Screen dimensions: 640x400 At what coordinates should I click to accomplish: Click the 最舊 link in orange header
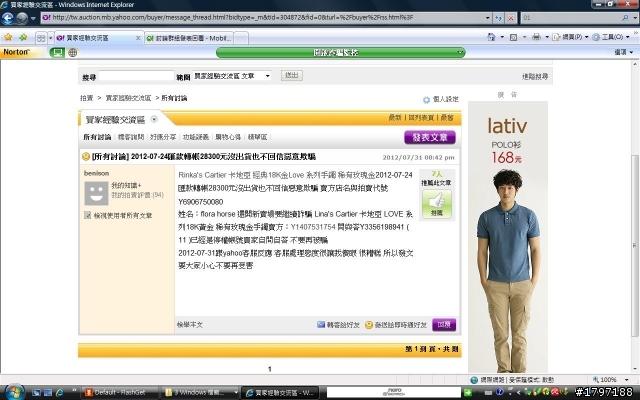[447, 118]
